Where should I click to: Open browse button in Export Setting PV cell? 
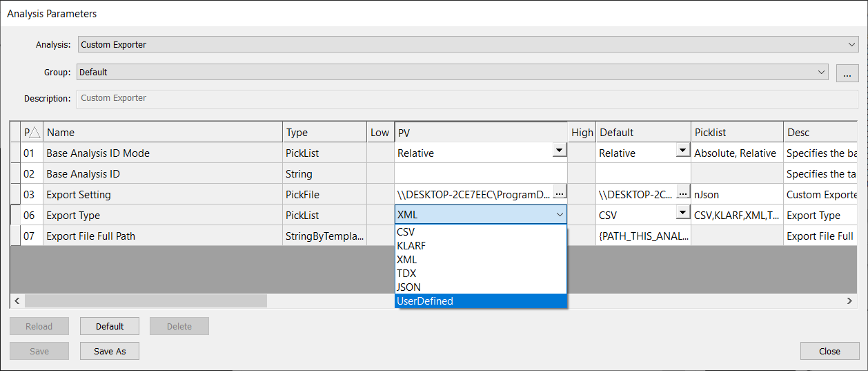point(560,193)
